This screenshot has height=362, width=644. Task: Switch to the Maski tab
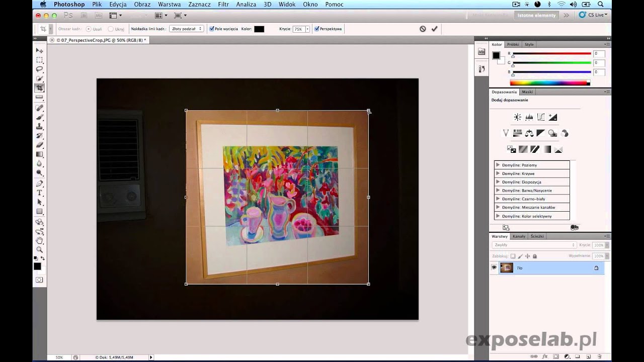(x=527, y=92)
